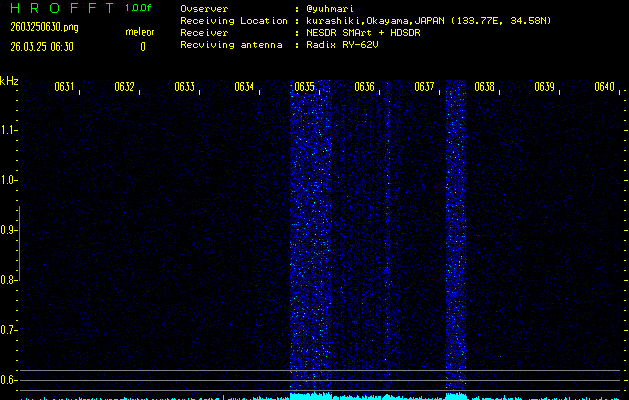Click the meteor count value 0
629x400 pixels.
(x=143, y=47)
